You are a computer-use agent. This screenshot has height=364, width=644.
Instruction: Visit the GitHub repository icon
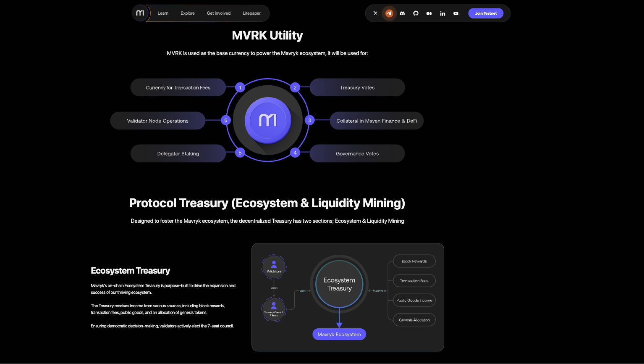click(x=416, y=13)
